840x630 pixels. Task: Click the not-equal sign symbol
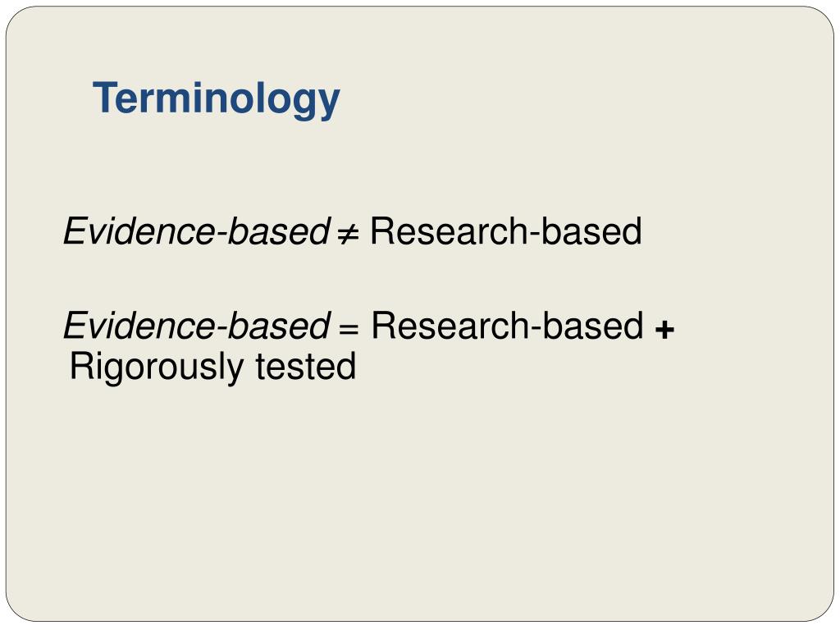348,233
